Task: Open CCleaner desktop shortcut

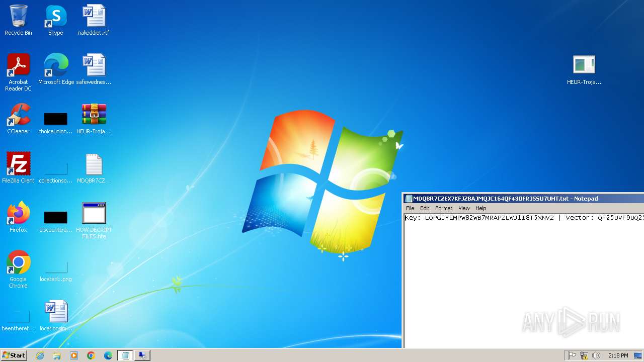Action: (18, 119)
